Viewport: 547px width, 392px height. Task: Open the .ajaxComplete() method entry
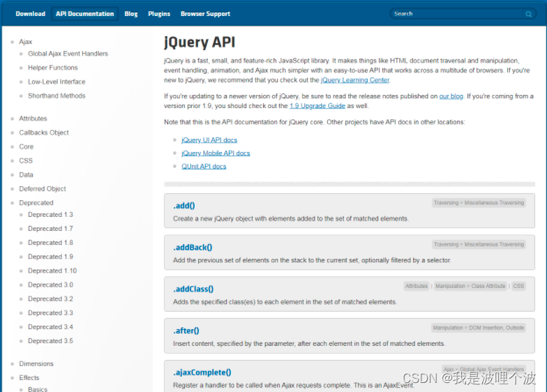(202, 372)
